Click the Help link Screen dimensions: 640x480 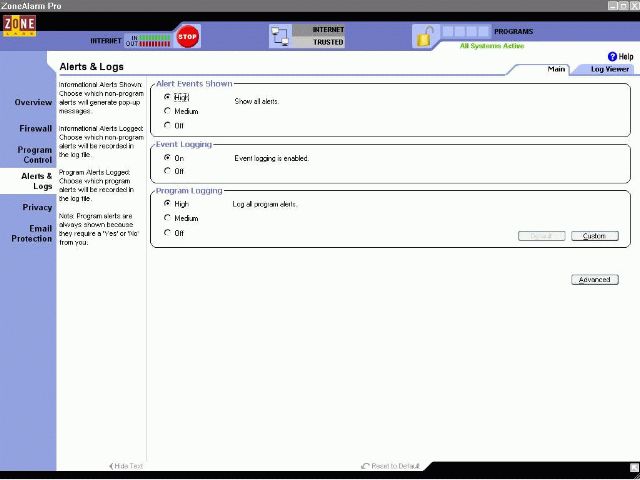tap(625, 57)
